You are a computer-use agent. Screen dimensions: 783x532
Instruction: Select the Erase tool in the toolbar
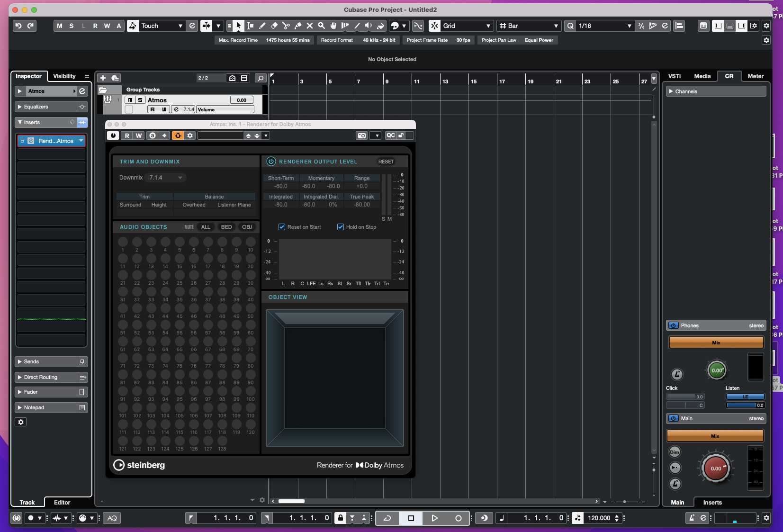[274, 26]
